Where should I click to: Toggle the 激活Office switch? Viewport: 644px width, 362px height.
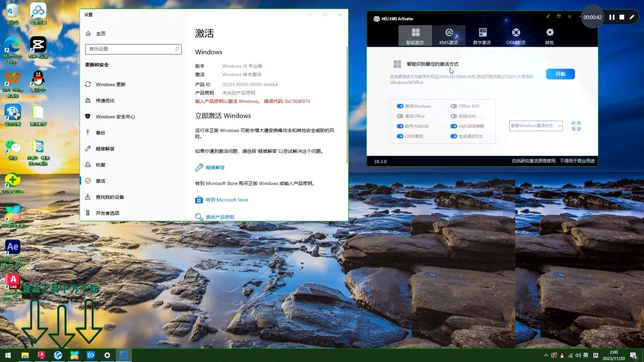coord(400,116)
